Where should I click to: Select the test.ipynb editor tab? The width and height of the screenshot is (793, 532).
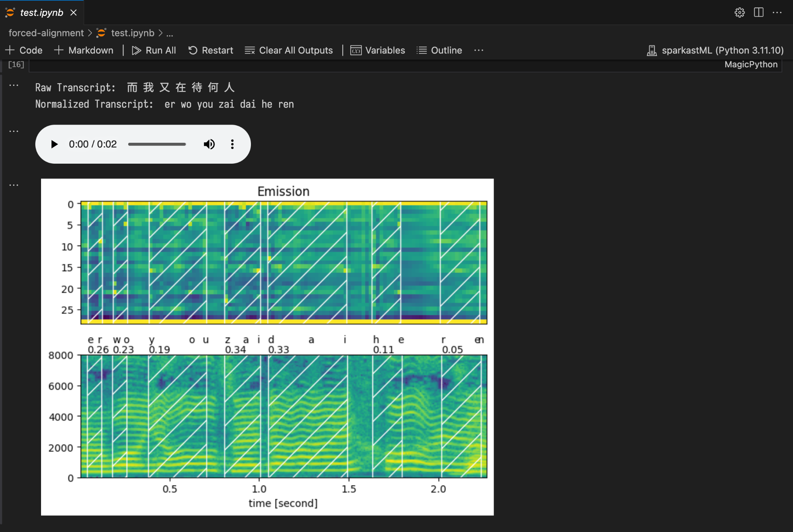[41, 13]
